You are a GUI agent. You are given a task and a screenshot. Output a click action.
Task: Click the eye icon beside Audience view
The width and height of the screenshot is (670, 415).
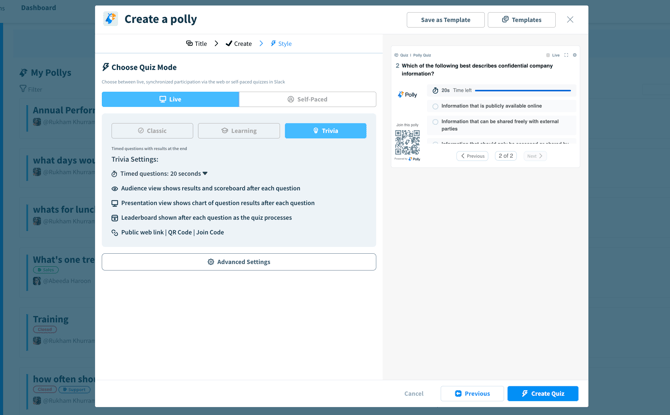tap(115, 188)
